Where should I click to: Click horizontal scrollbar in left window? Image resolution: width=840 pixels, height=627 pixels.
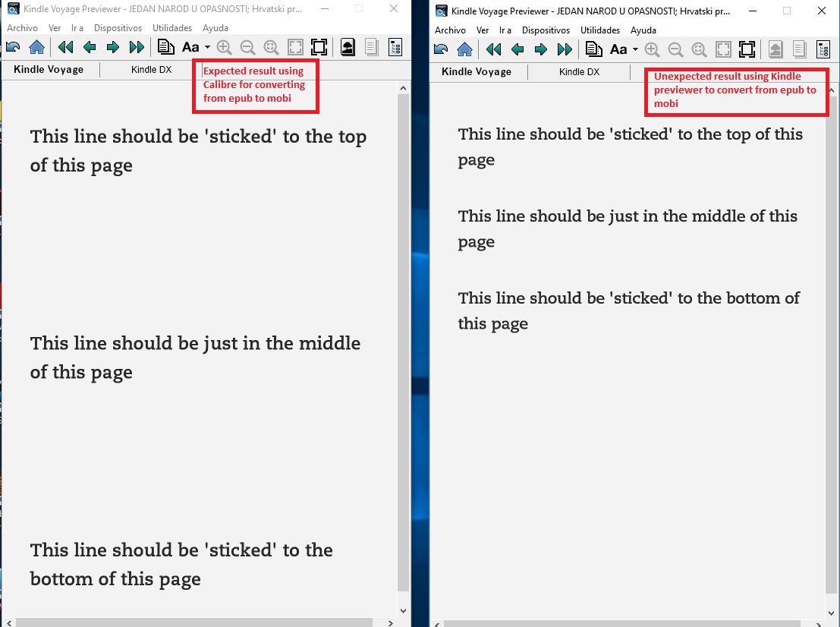coord(194,622)
